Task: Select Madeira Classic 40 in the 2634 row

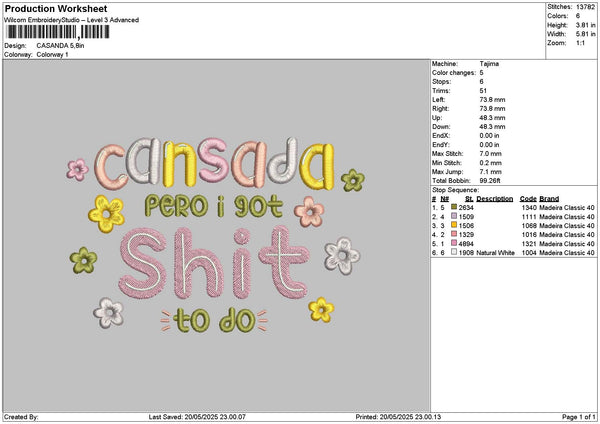Action: pos(567,207)
